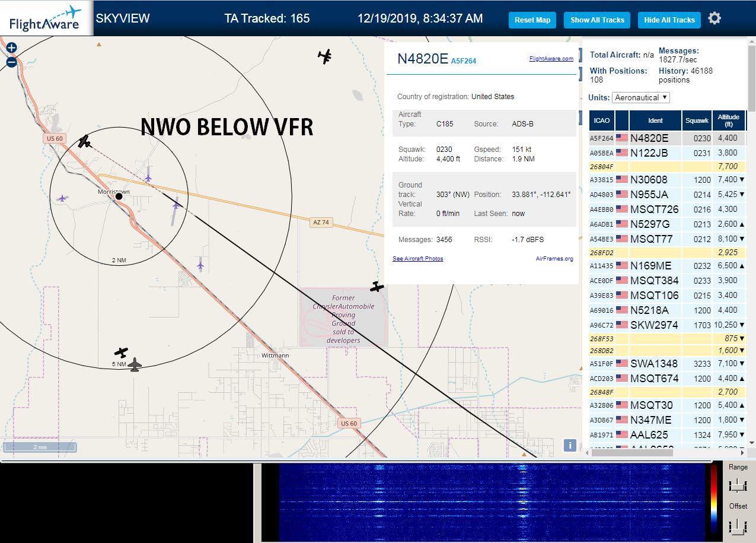Click Hide All Tracks button
Viewport: 756px width, 543px height.
point(669,20)
